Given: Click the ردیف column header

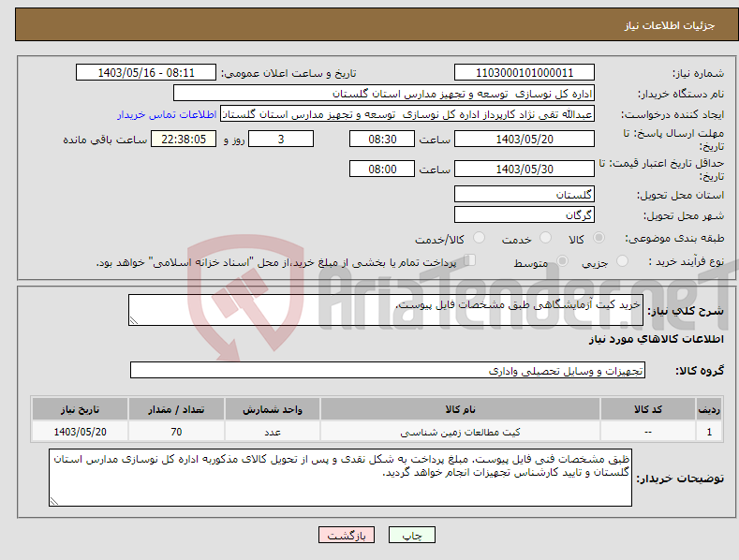Looking at the screenshot, I should 709,409.
